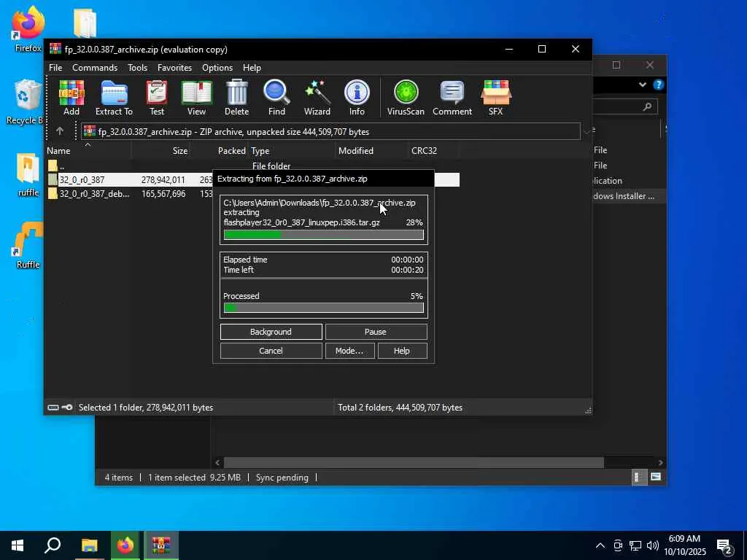
Task: Run the Test archive tool
Action: click(157, 97)
